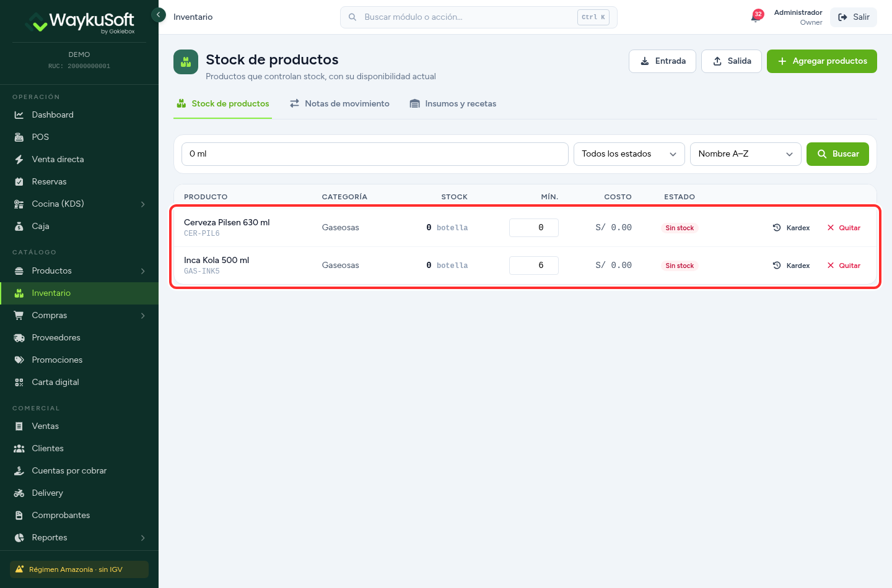Switch to Notas de movimiento tab
This screenshot has width=892, height=588.
[339, 103]
